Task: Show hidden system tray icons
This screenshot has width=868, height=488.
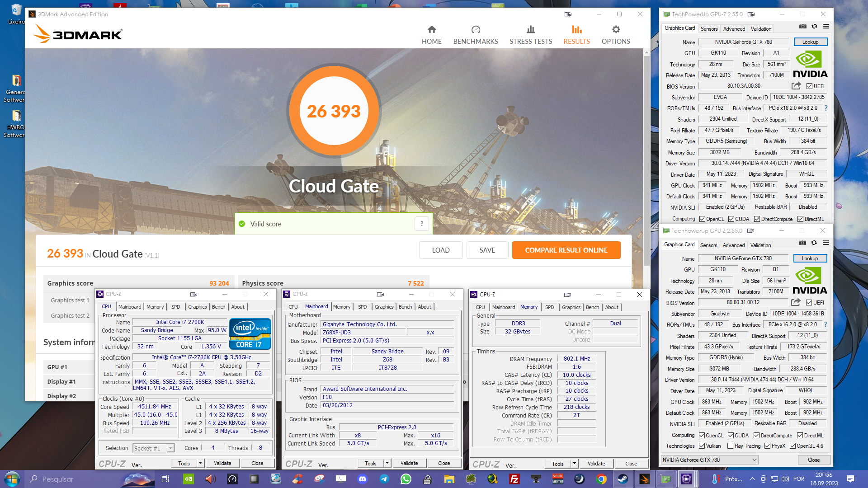Action: pos(752,479)
